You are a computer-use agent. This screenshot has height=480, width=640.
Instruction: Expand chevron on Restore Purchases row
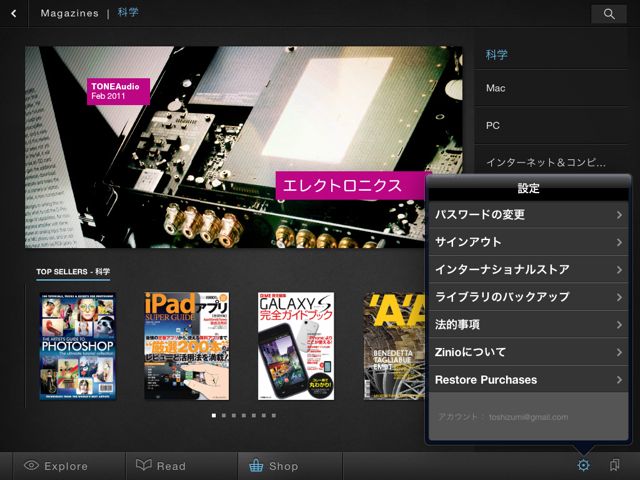point(619,380)
